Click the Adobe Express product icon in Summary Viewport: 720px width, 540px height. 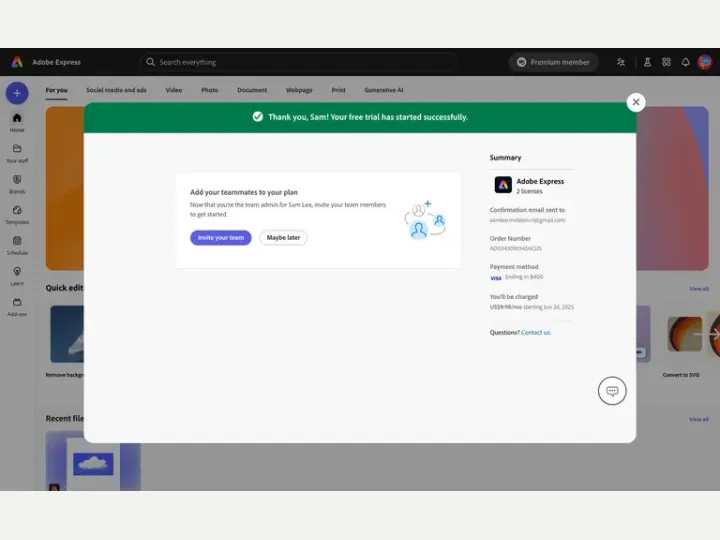(503, 185)
